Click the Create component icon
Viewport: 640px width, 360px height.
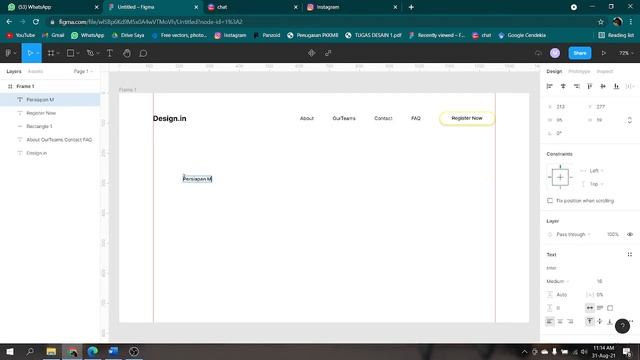point(311,53)
